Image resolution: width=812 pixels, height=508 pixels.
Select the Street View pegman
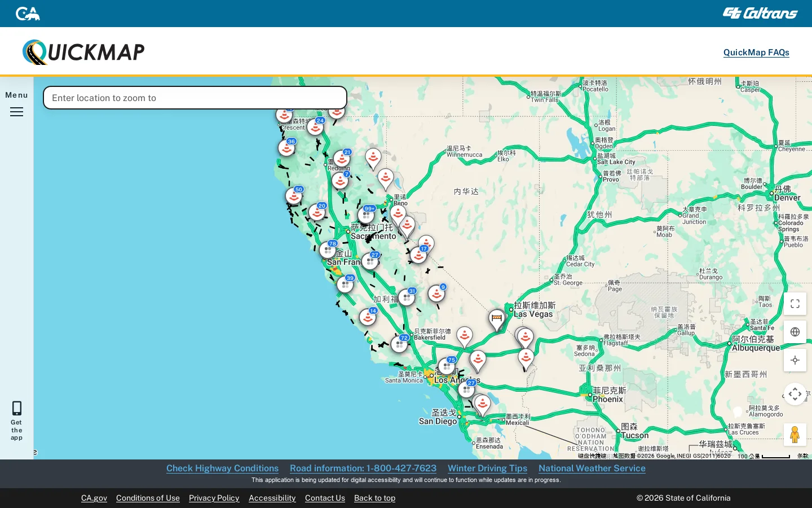[x=795, y=435]
